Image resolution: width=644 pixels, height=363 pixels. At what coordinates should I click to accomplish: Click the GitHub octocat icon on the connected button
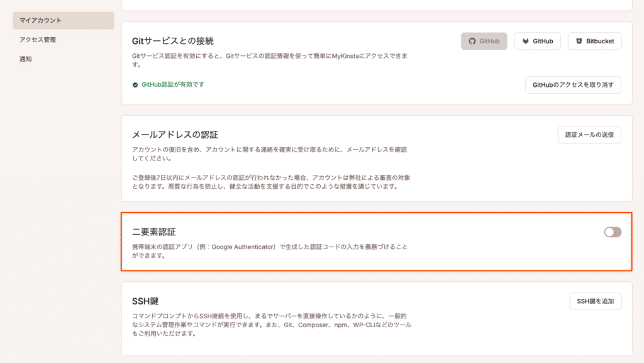472,41
